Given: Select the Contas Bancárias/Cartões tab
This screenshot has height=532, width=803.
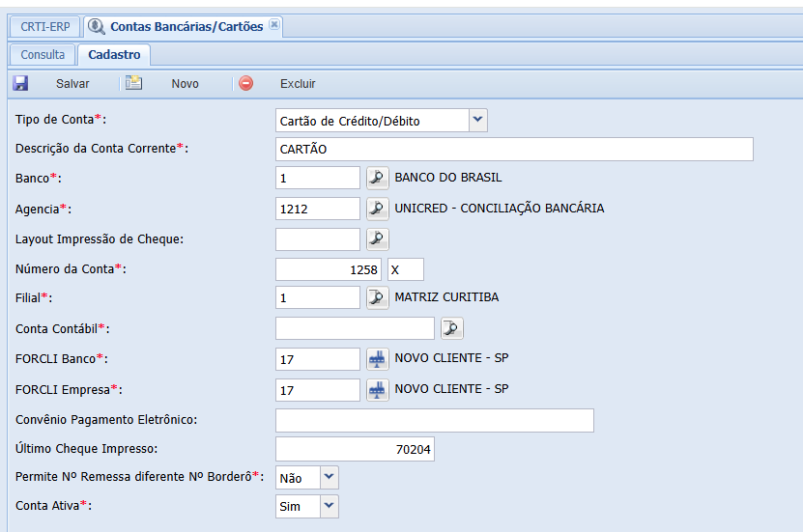Looking at the screenshot, I should pos(184,27).
